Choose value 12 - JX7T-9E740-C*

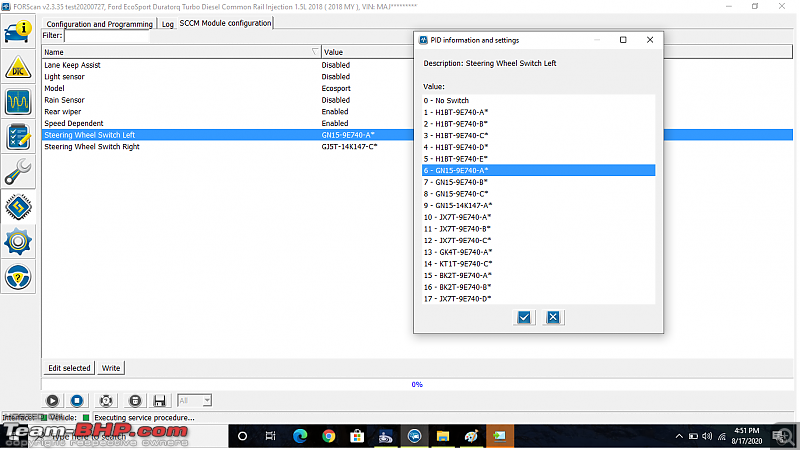(538, 240)
